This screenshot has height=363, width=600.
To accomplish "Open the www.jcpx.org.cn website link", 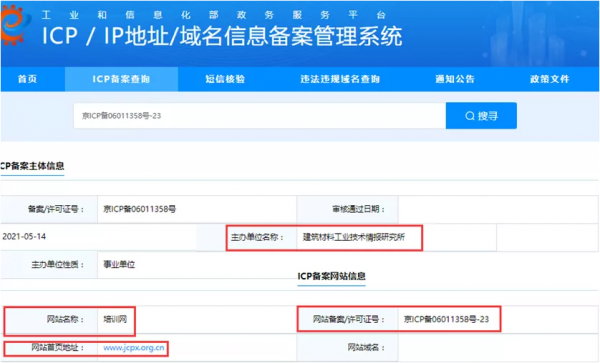I will (134, 348).
